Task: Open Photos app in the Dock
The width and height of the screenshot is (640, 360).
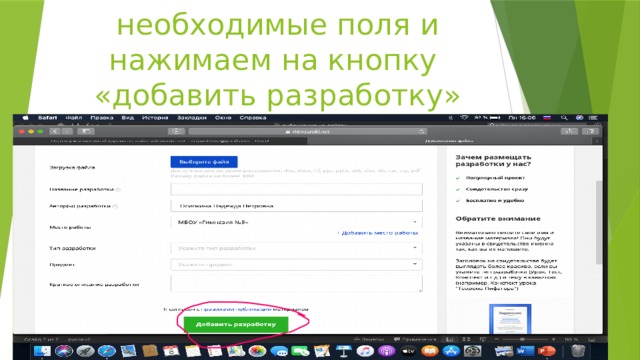Action: 257,351
